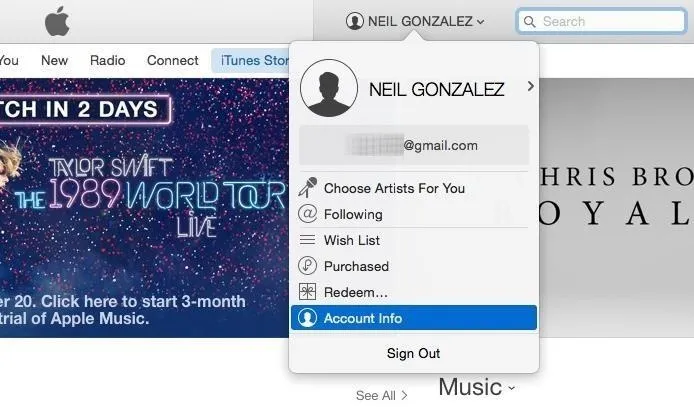Screen dimensions: 694x407
Task: Open the NEIL GONZALEZ account dropdown
Action: [416, 21]
